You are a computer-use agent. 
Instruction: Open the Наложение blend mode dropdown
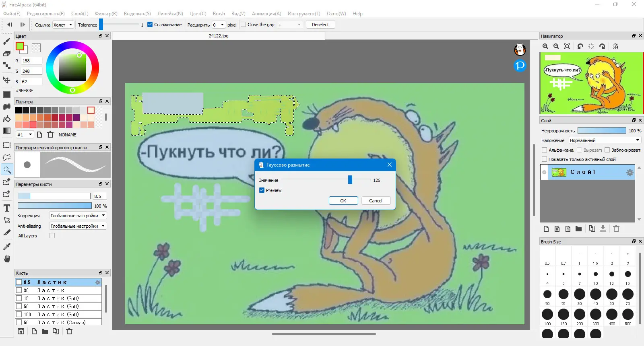pyautogui.click(x=605, y=140)
